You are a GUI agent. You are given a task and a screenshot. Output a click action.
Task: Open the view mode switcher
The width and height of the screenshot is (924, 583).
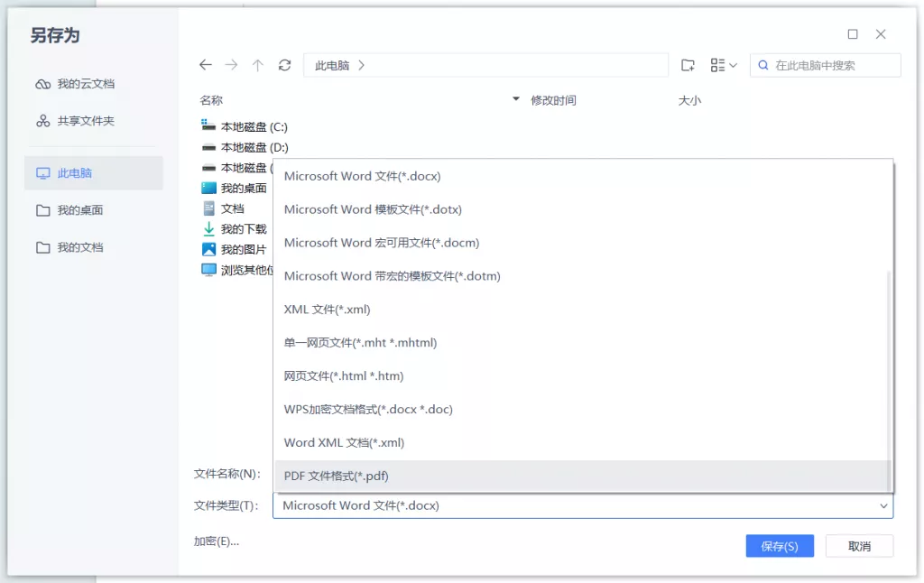tap(724, 65)
